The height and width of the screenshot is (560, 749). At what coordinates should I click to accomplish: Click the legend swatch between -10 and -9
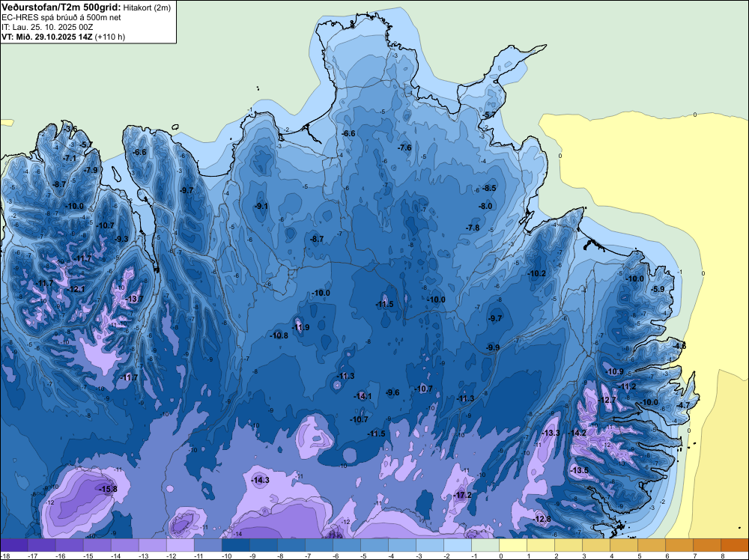[x=235, y=545]
